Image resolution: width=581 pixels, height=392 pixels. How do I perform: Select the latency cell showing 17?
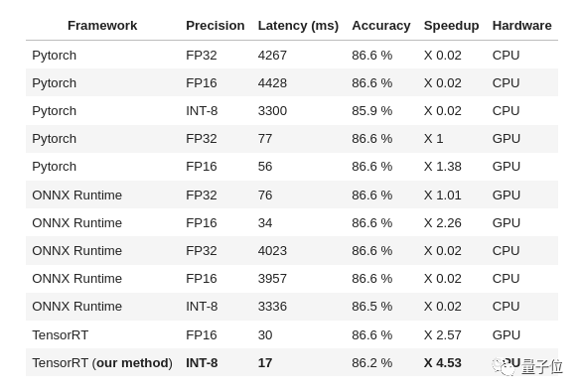[x=265, y=363]
